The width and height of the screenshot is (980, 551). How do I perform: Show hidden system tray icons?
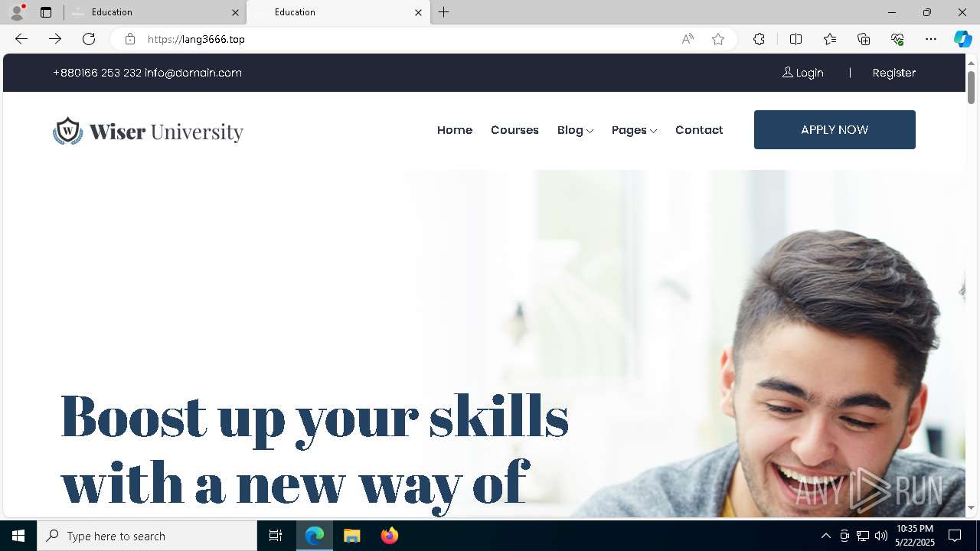pos(825,536)
